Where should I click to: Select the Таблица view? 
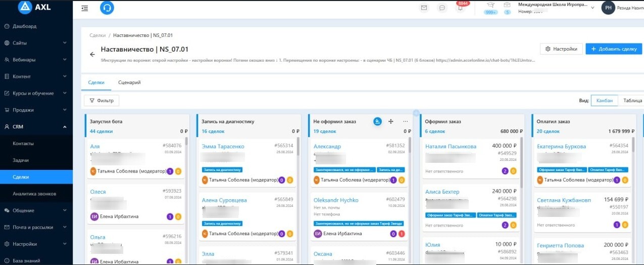point(632,100)
